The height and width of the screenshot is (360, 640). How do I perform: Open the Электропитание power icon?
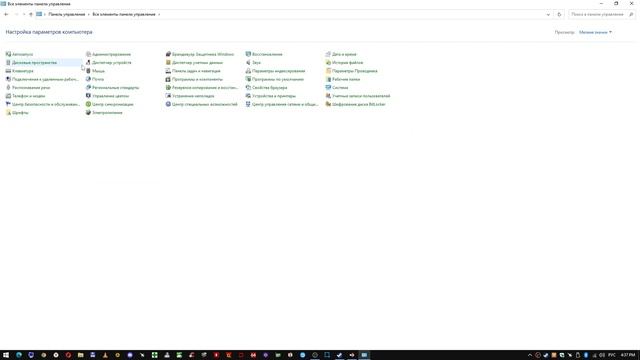(x=88, y=113)
